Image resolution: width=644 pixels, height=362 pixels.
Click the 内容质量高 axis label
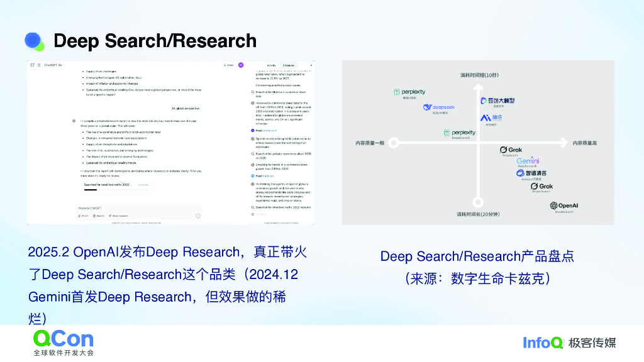coord(585,143)
